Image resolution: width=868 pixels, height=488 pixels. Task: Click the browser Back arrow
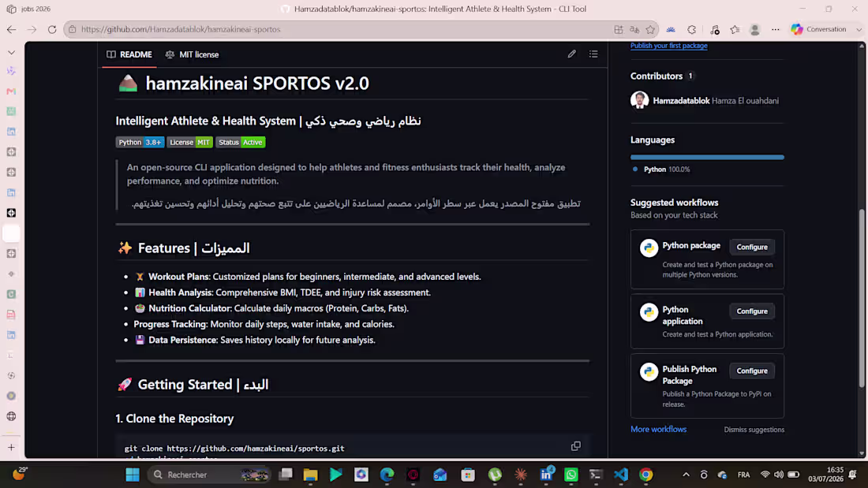click(x=12, y=29)
